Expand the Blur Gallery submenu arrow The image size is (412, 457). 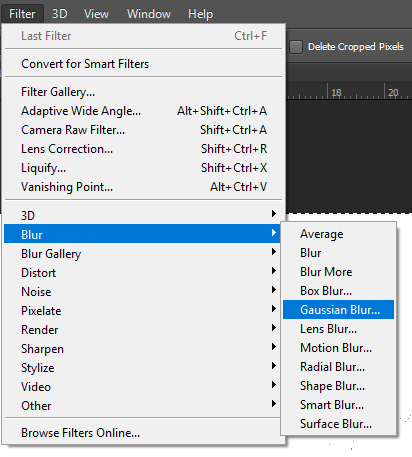pyautogui.click(x=274, y=252)
